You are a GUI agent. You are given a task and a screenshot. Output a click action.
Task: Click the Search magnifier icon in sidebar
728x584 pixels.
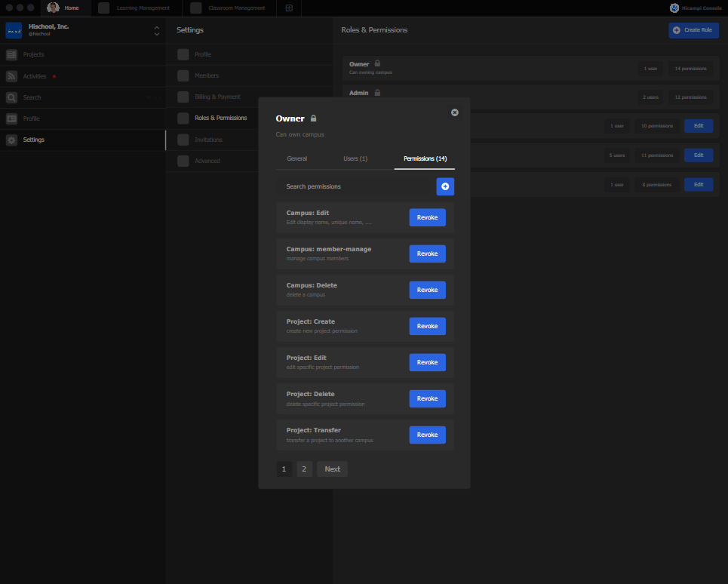pyautogui.click(x=11, y=97)
